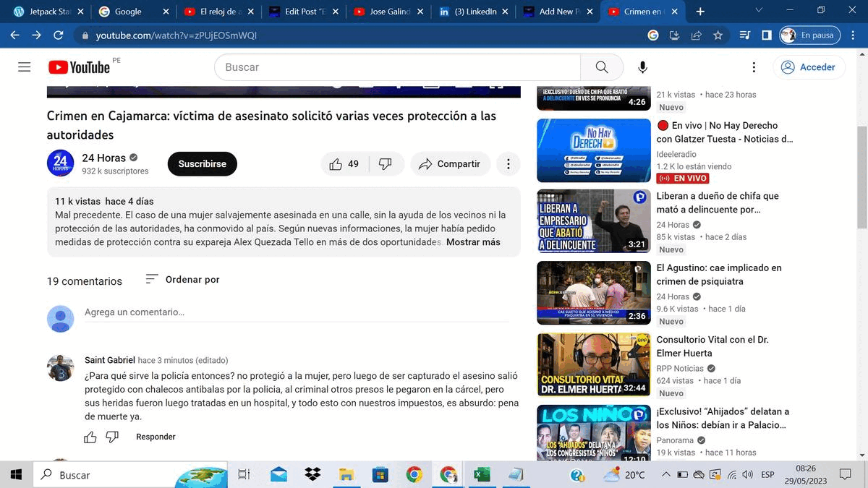868x488 pixels.
Task: Click the Chrome share icon
Action: [x=696, y=34]
